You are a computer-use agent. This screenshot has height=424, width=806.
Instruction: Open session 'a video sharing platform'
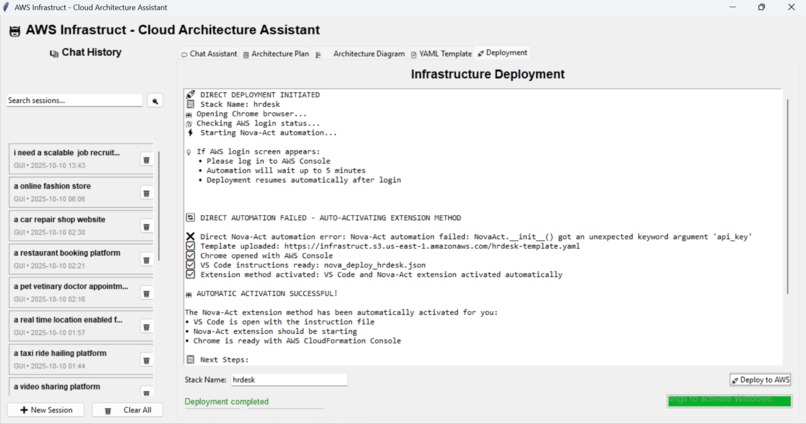point(75,388)
